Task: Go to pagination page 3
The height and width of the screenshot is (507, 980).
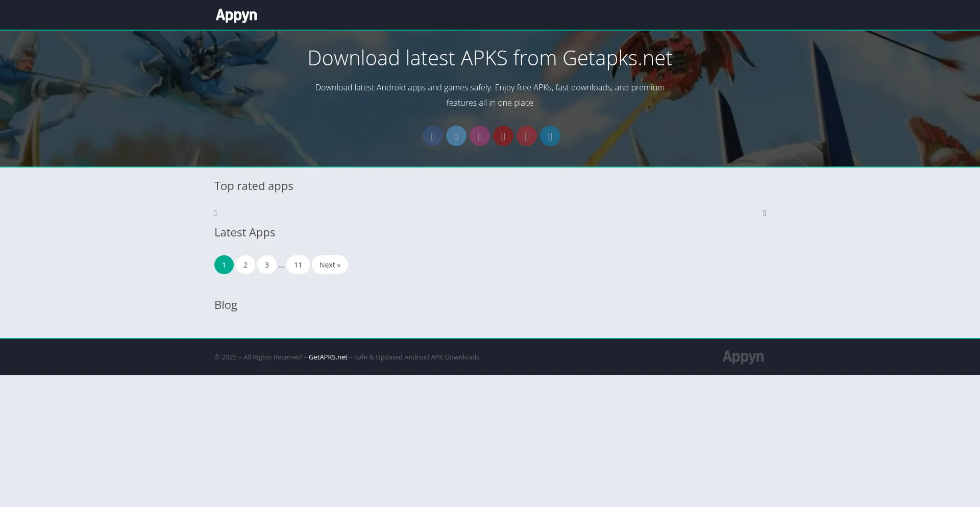Action: tap(267, 265)
